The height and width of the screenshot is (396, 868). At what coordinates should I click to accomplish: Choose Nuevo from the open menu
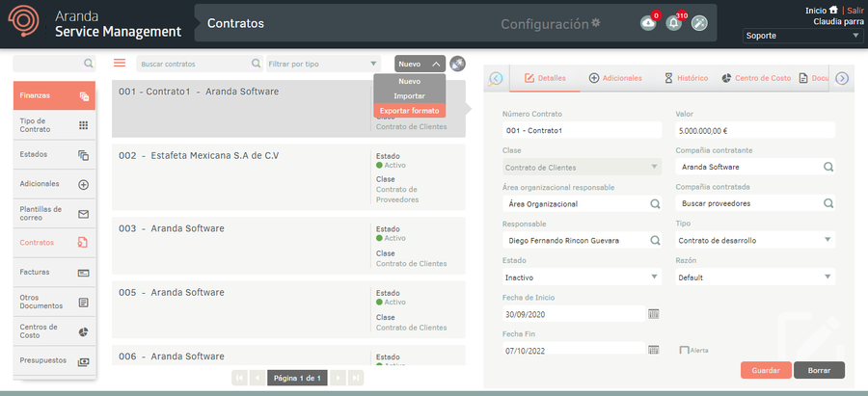click(x=410, y=81)
